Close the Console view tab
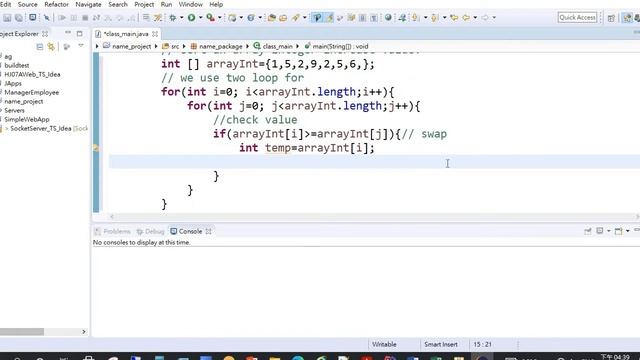This screenshot has width=640, height=360. click(x=209, y=231)
